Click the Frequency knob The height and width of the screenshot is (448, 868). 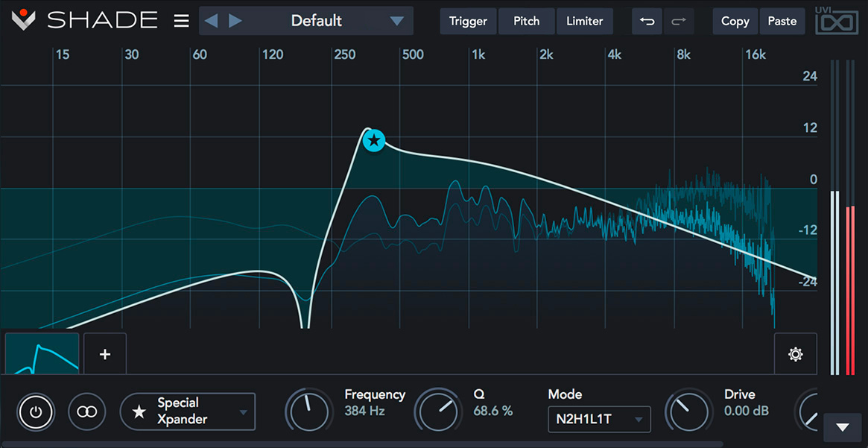pos(309,411)
